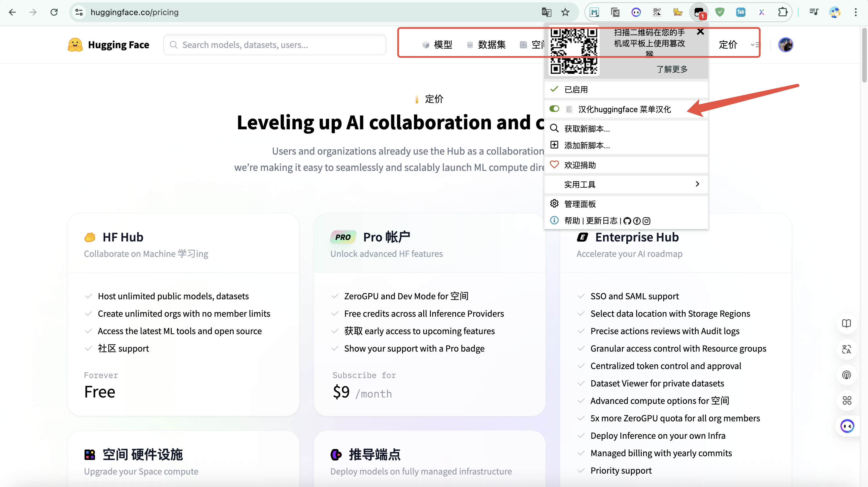Click the podcast broadcast icon in right sidebar
Image resolution: width=868 pixels, height=487 pixels.
847,375
